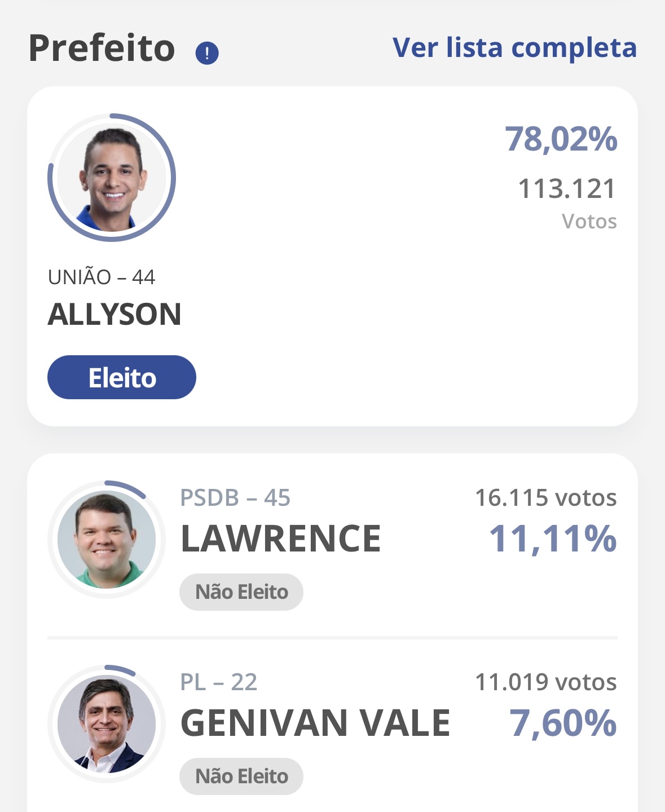The height and width of the screenshot is (812, 665).
Task: Click the 7,60% percentage for Genivan Vale
Action: coord(563,723)
